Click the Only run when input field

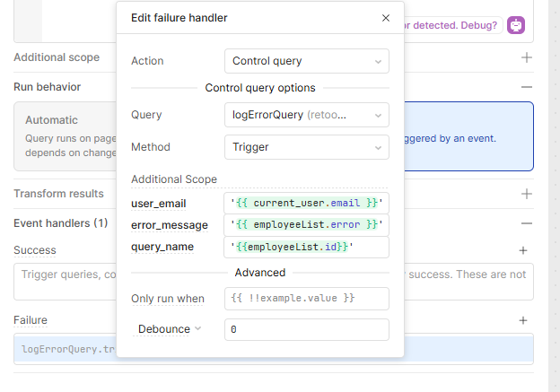coord(307,299)
